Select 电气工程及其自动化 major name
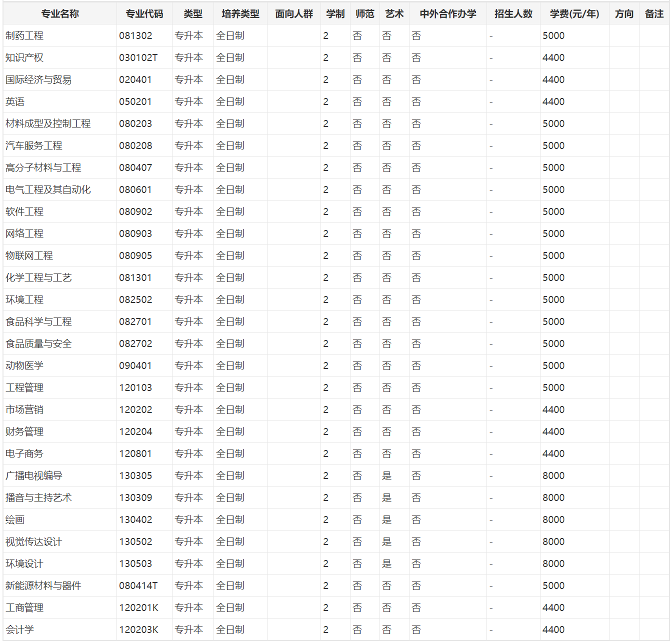672x644 pixels. (x=48, y=190)
